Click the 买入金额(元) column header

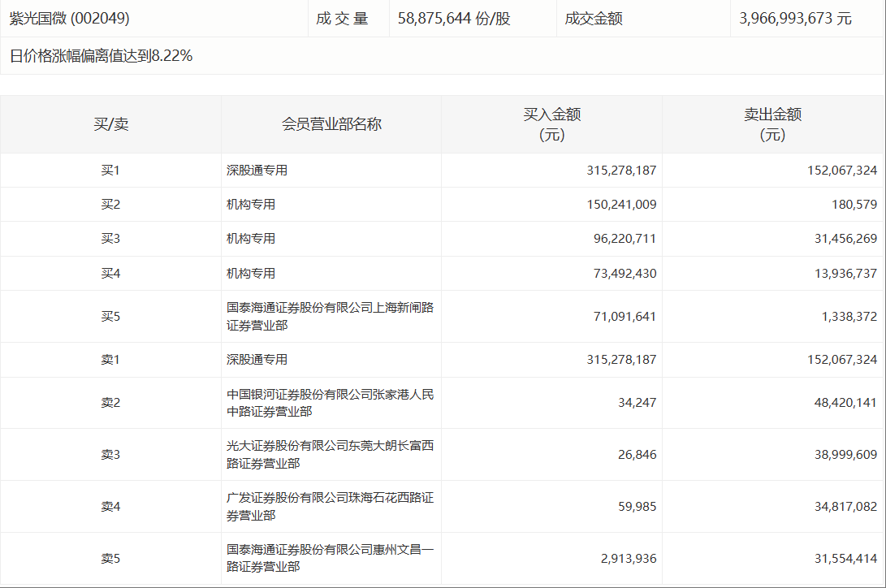tap(552, 124)
